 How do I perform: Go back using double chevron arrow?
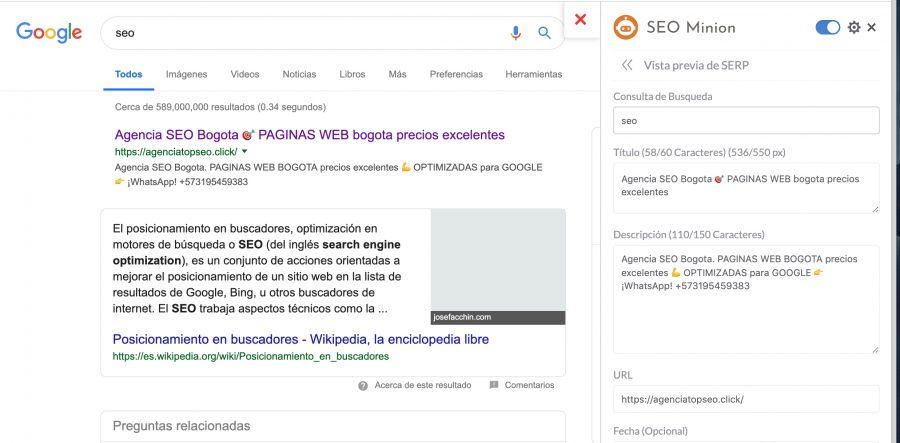[x=627, y=65]
